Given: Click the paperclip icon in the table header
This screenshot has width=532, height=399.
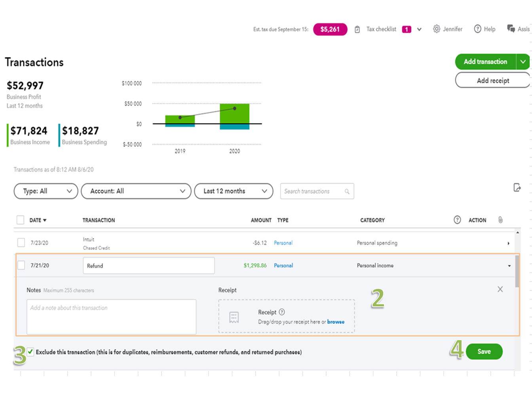Looking at the screenshot, I should (x=500, y=220).
